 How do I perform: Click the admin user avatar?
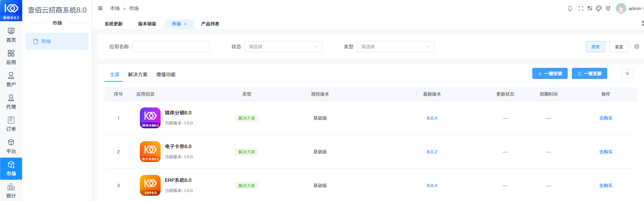click(621, 8)
